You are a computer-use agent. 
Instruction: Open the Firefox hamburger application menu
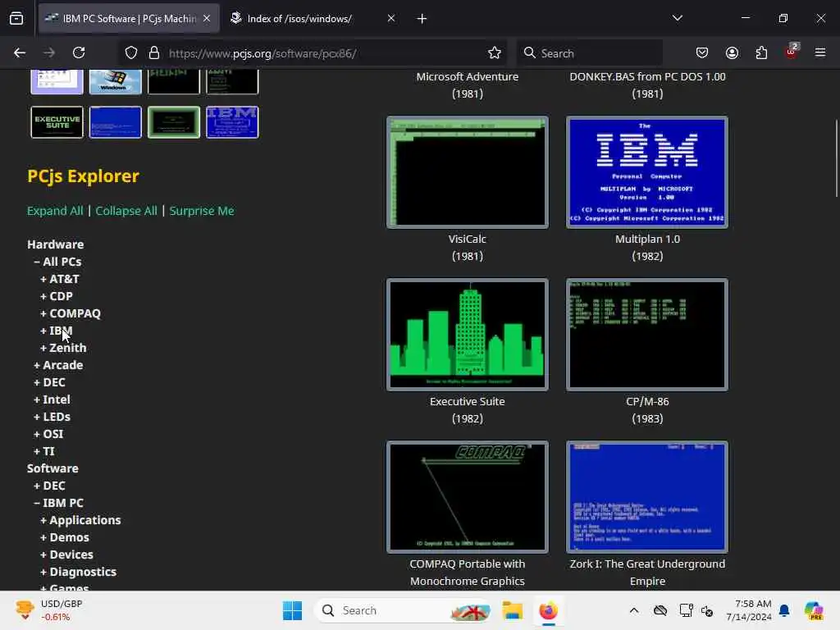coord(820,52)
